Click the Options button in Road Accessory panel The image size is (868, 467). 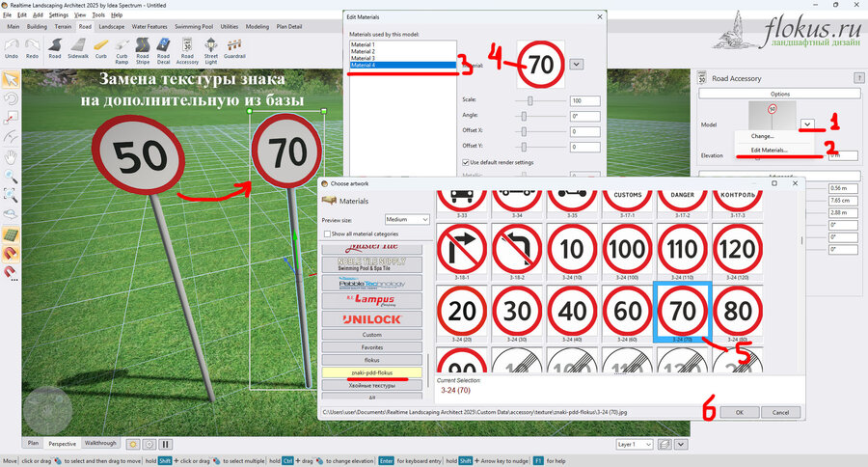pos(779,94)
